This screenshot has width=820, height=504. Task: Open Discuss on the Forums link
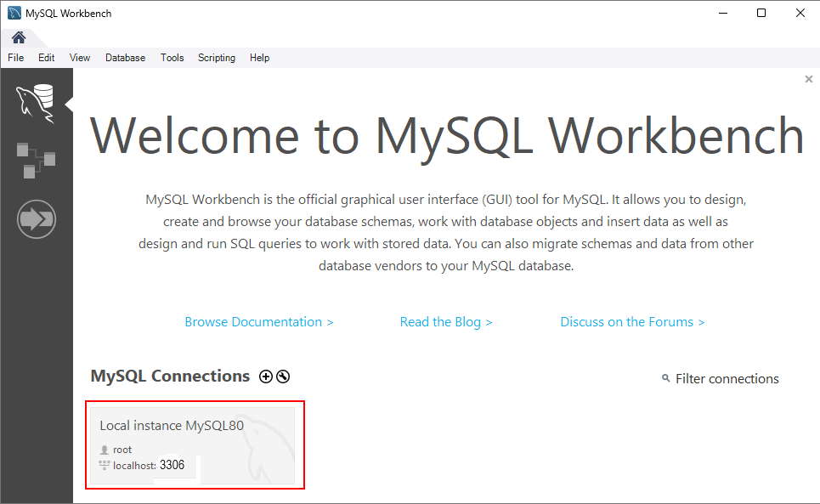632,322
